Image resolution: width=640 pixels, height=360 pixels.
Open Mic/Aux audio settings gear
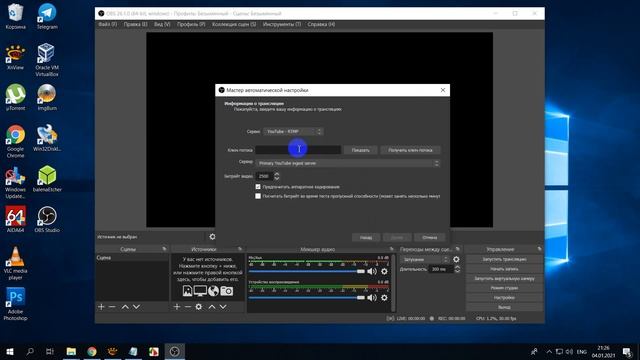384,271
